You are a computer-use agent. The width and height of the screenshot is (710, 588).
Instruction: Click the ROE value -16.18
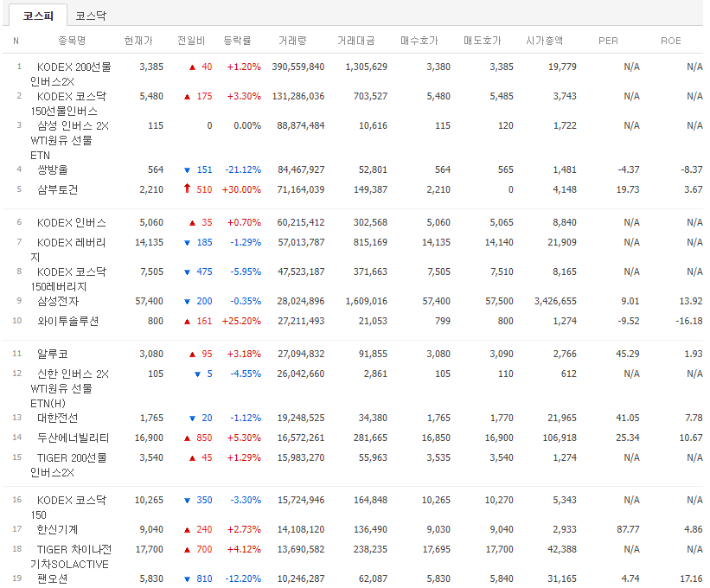(x=689, y=322)
